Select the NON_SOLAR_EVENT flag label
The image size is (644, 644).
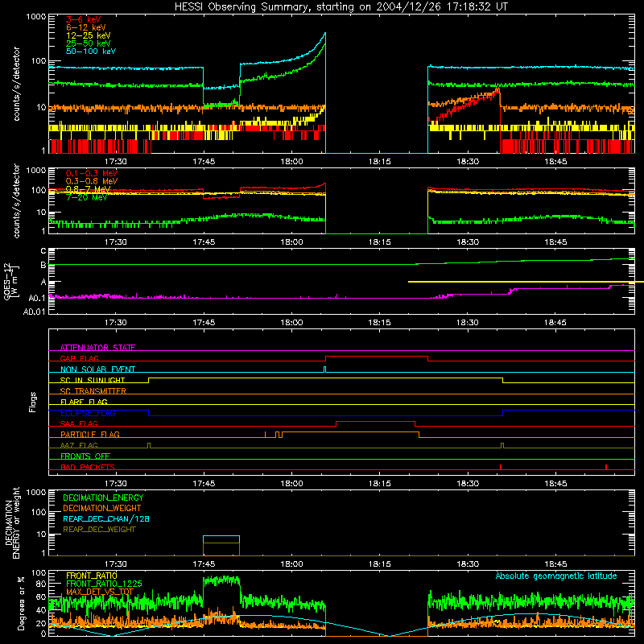(x=97, y=369)
